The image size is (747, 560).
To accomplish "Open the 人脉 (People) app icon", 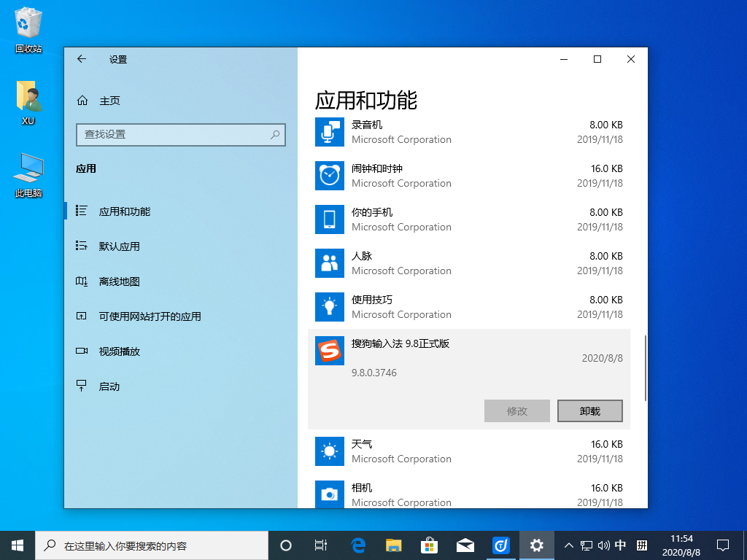I will pos(329,263).
